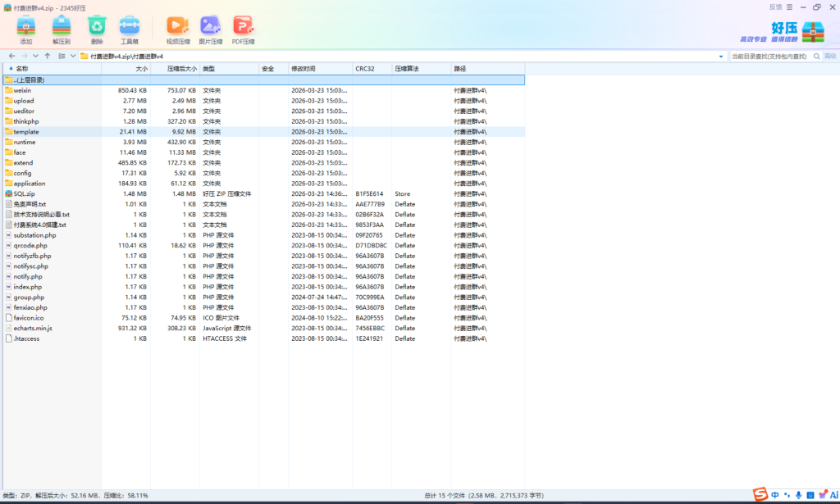Viewport: 840px width, 504px height.
Task: Toggle Sogou input Chinese/English mode
Action: click(x=775, y=495)
